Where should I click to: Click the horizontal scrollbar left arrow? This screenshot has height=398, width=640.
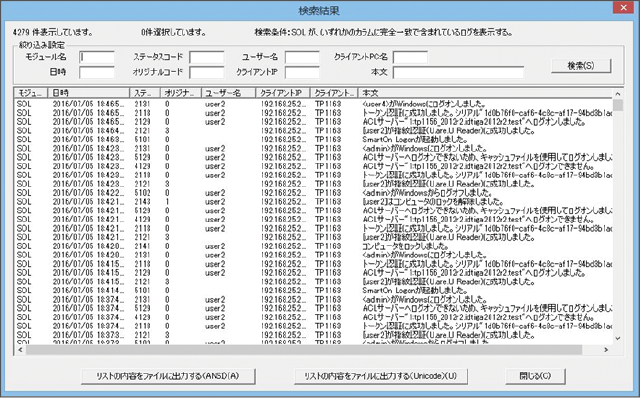tap(20, 350)
